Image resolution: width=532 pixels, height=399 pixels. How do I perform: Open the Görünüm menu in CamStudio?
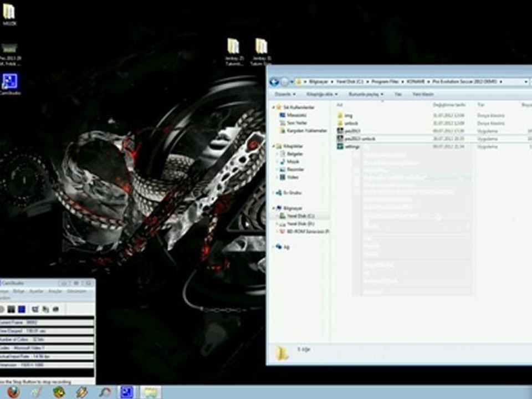tap(76, 291)
